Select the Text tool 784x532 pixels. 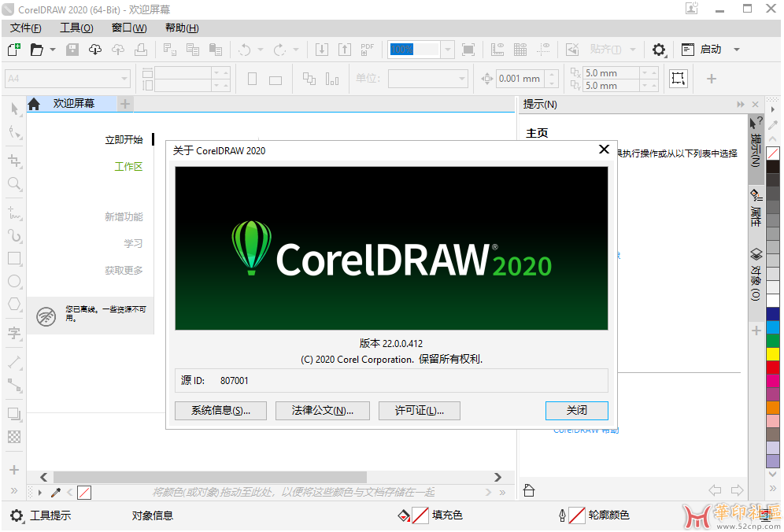point(14,333)
